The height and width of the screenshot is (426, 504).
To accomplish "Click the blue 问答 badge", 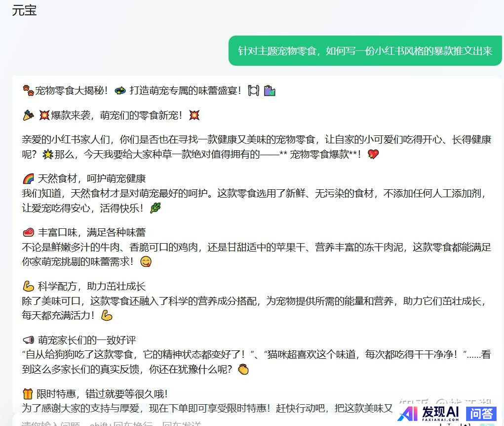I will point(481,413).
